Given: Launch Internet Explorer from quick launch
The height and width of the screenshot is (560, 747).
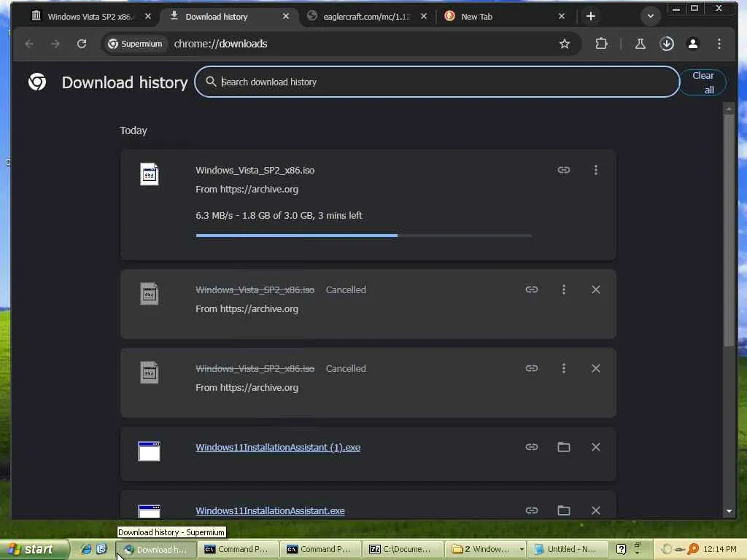Looking at the screenshot, I should (x=86, y=549).
